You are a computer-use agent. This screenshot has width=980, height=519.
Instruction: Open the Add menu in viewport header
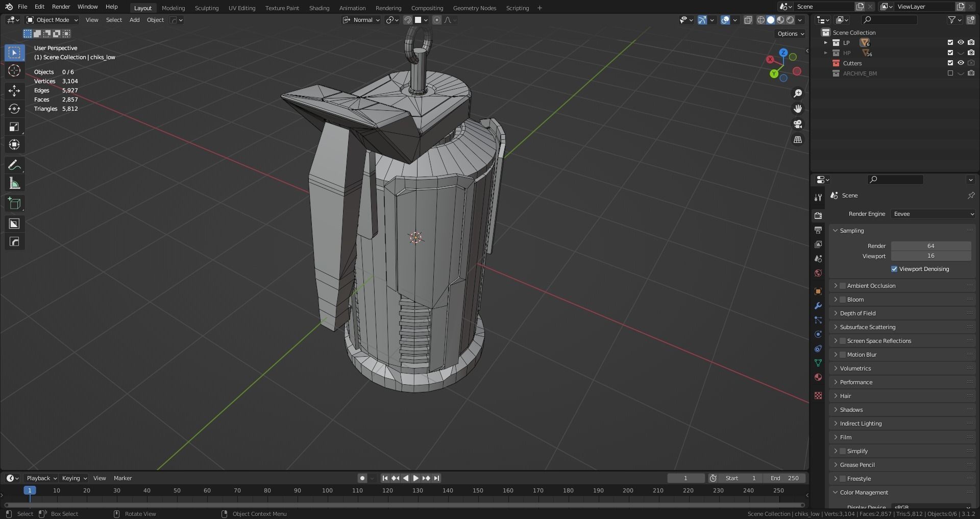(x=134, y=20)
